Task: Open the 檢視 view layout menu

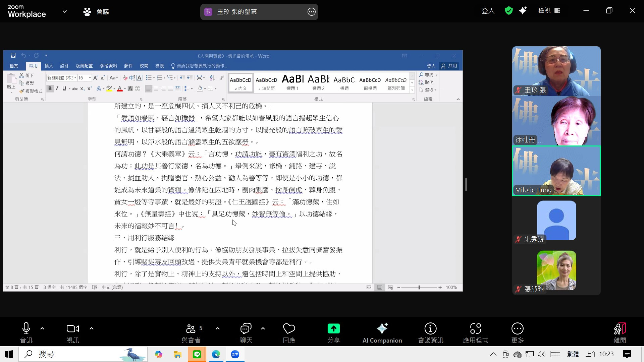Action: pyautogui.click(x=549, y=11)
